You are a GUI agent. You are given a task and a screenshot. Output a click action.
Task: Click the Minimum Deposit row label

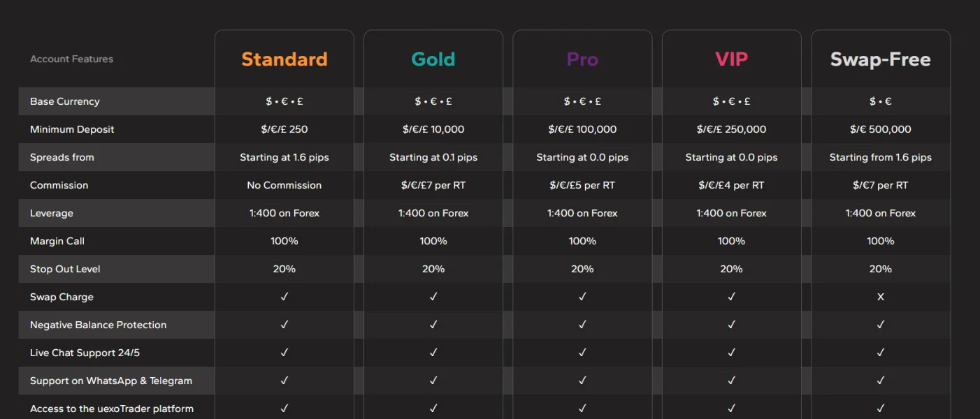click(72, 129)
